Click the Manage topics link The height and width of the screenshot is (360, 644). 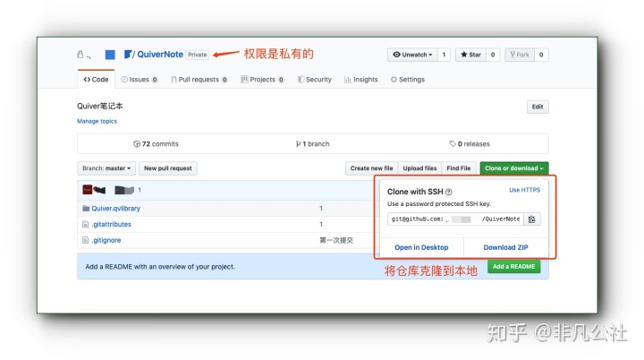click(97, 121)
